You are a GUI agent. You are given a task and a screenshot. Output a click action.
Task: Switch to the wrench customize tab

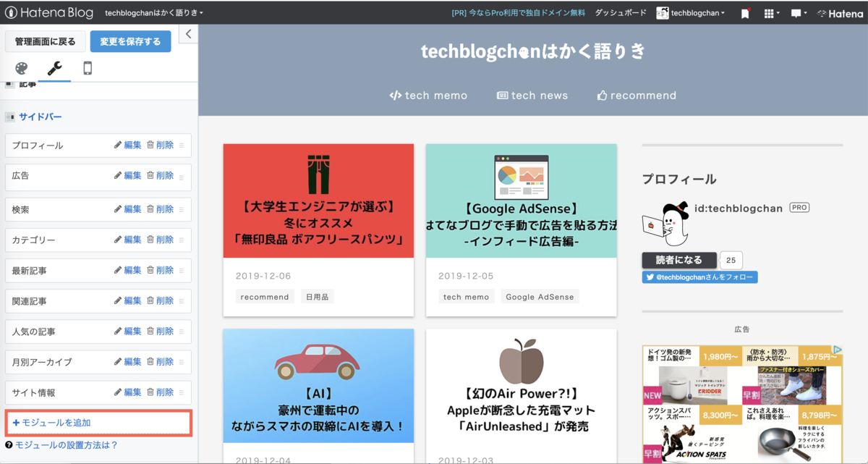click(54, 68)
